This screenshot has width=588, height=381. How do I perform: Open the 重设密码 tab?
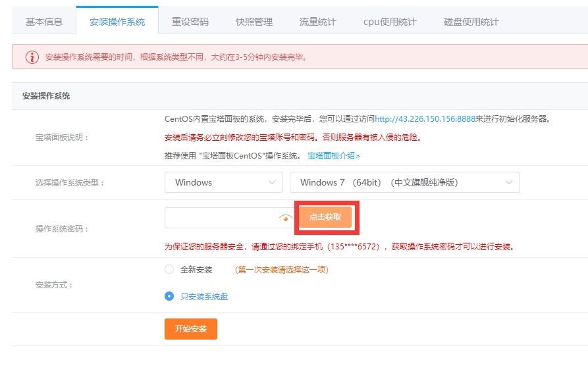point(190,22)
